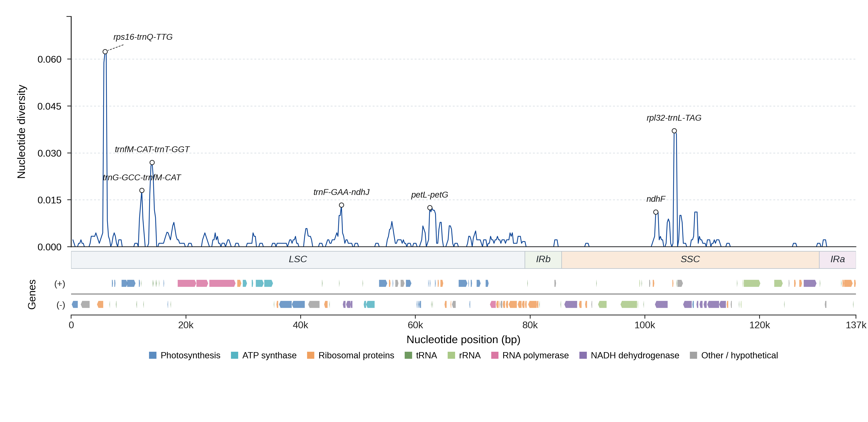
Task: Click the Nucleotide diversity y-axis title
Action: 21,132
